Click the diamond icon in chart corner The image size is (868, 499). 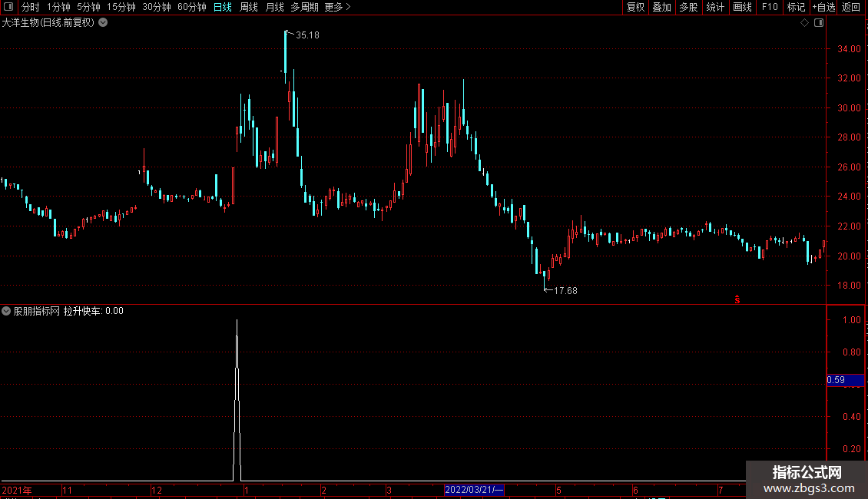coord(805,23)
